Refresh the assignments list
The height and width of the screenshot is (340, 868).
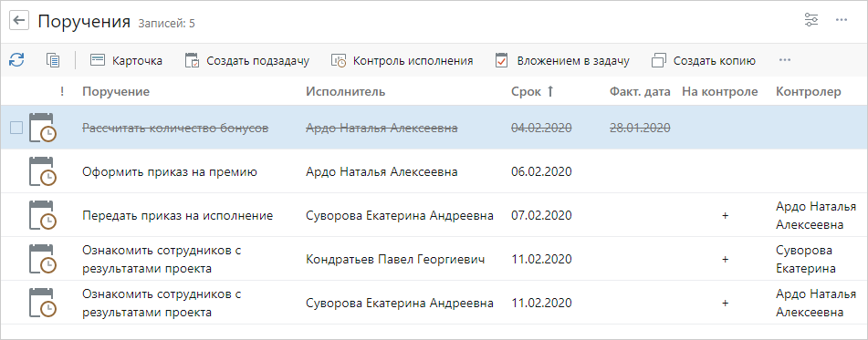point(16,60)
